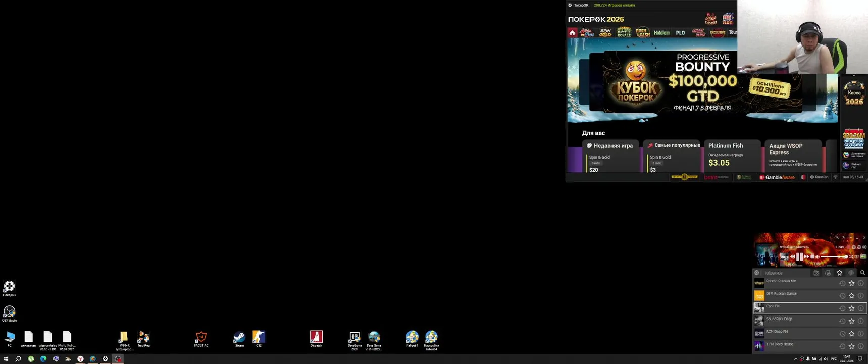868x364 pixels.
Task: Open the favorites star tab in radio player
Action: point(839,273)
